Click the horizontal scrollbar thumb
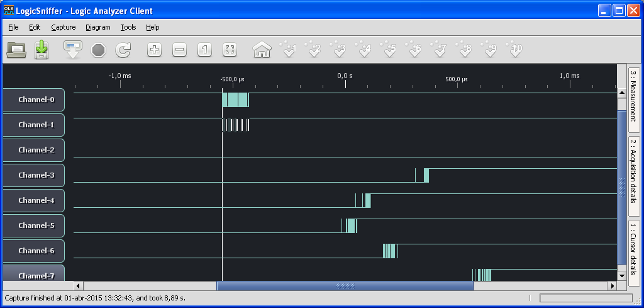 coord(345,285)
